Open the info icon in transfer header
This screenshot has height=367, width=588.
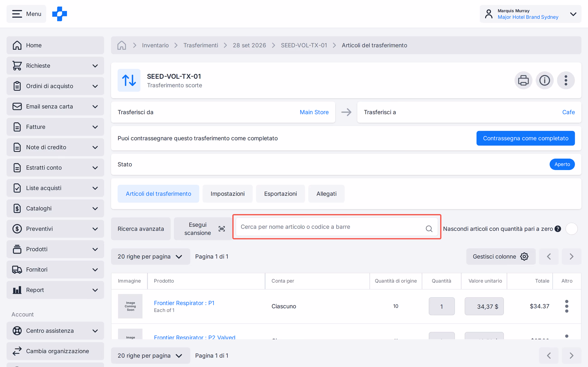(545, 80)
